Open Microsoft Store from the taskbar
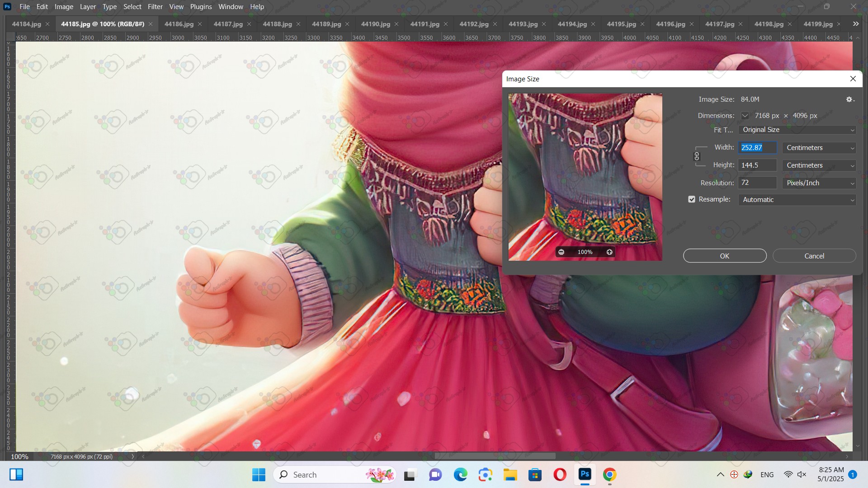Screen dimensions: 868x488 (535, 475)
